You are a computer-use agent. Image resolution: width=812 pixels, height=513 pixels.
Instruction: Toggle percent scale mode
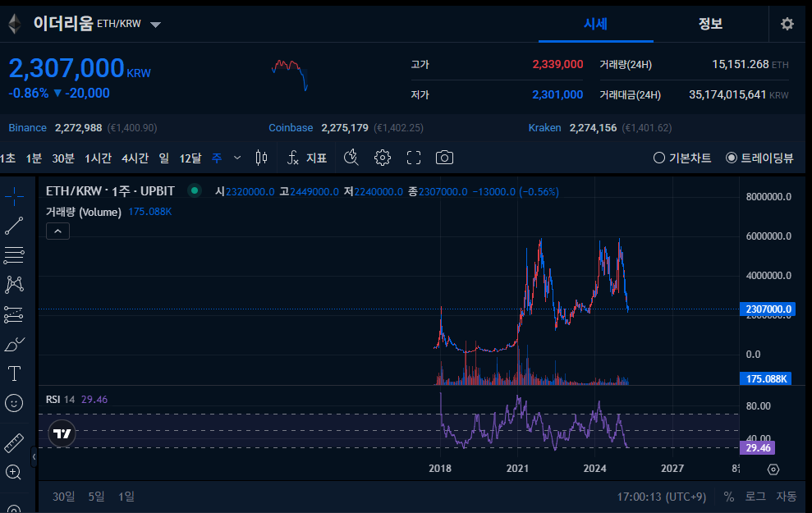coord(729,497)
